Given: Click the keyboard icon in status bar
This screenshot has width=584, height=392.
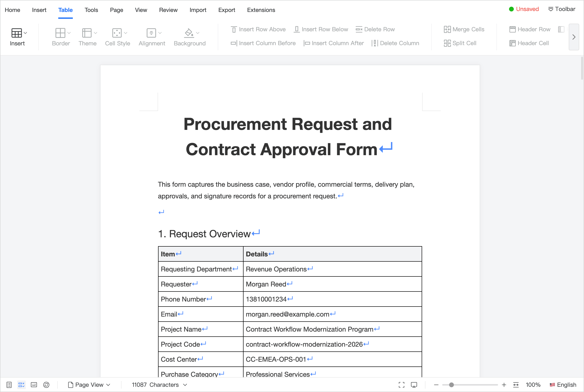Looking at the screenshot, I should coord(34,385).
